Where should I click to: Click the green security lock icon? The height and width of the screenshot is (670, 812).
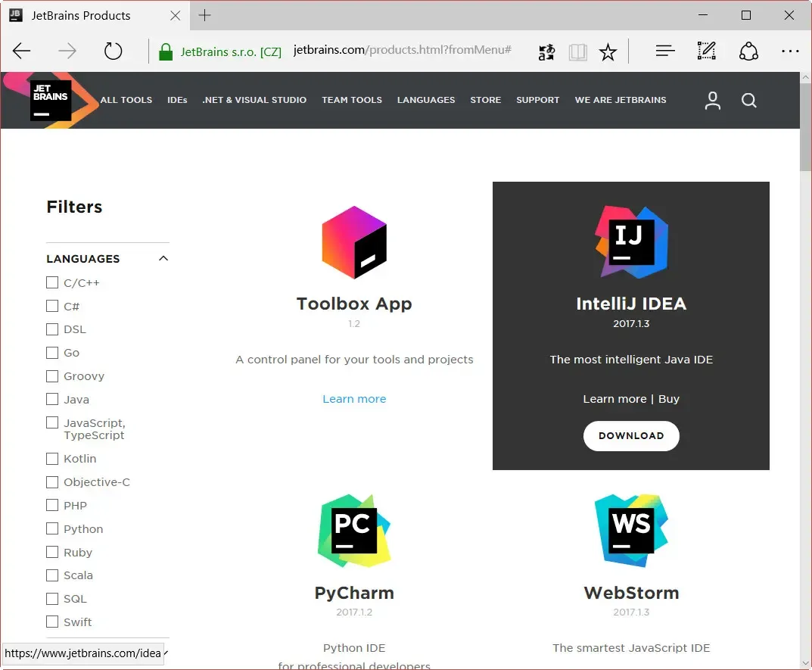(166, 51)
